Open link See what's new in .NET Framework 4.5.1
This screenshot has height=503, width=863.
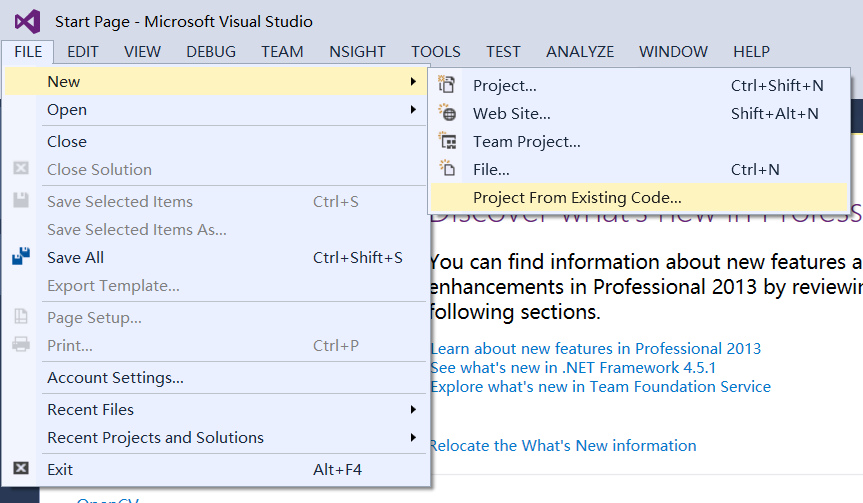coord(573,368)
